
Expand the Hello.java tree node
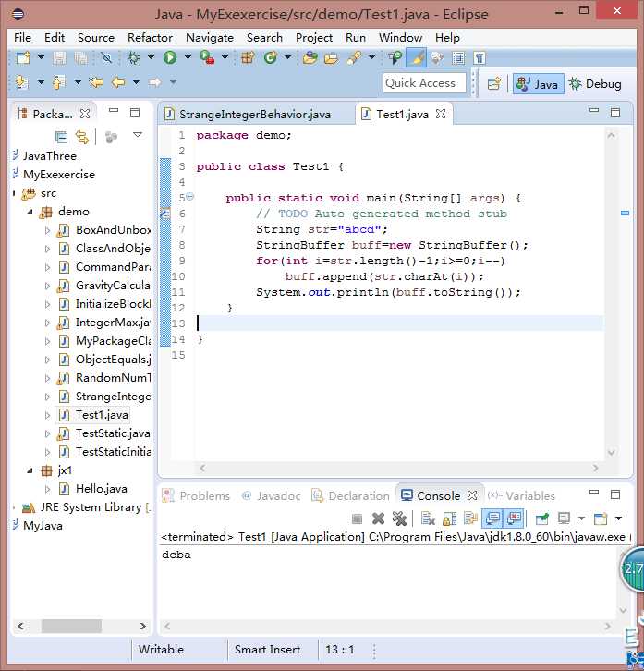point(47,489)
